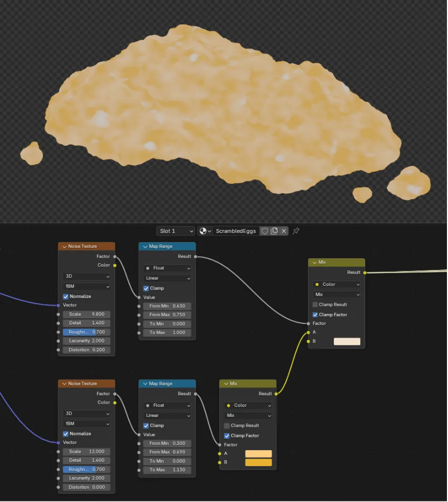Viewport: 448px width, 502px height.
Task: Enable Clamp Result in the upper-right Mix node
Action: pos(315,305)
